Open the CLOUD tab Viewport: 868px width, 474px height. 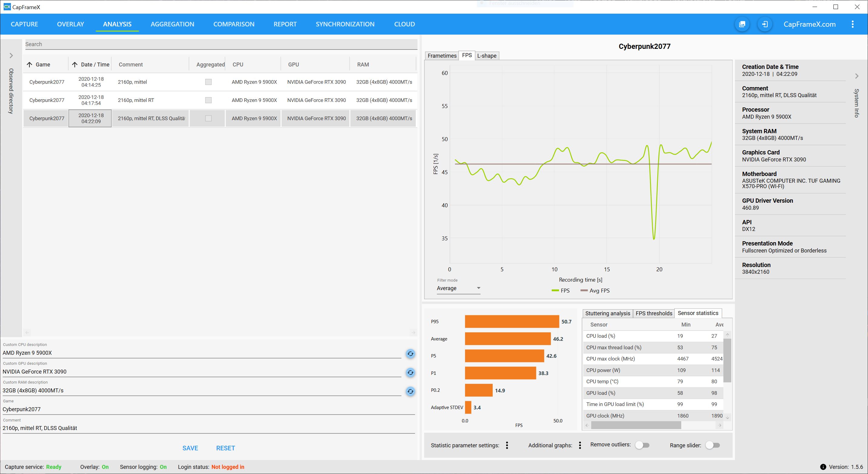[x=404, y=24]
